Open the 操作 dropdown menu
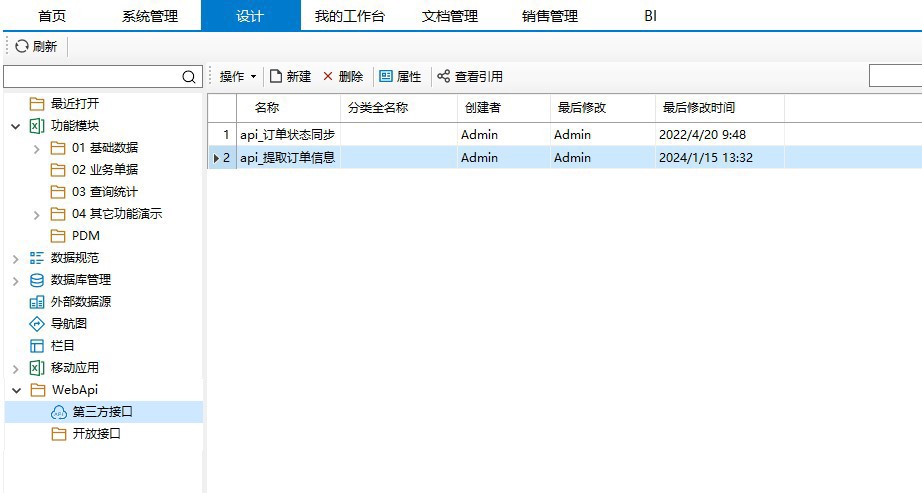Screen dimensions: 922x493 (238, 77)
